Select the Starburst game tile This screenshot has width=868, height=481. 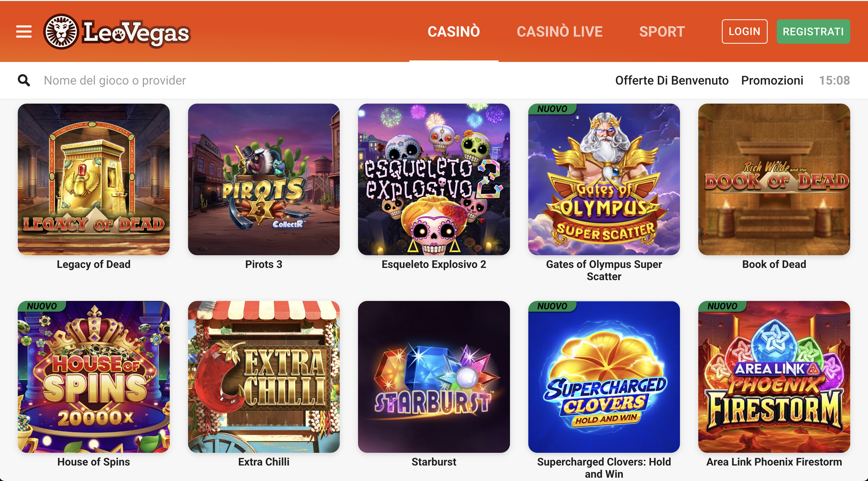point(434,377)
